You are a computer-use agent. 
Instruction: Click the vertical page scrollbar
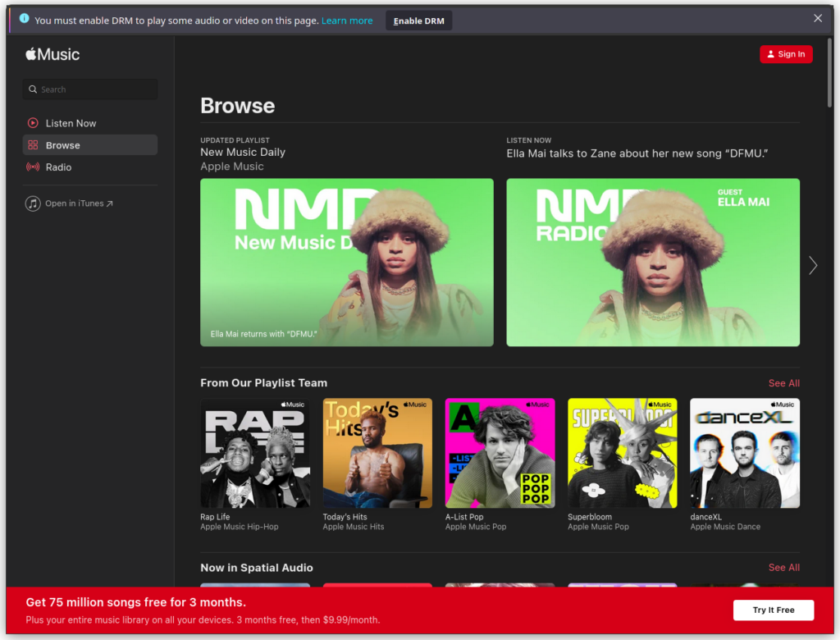(x=830, y=72)
